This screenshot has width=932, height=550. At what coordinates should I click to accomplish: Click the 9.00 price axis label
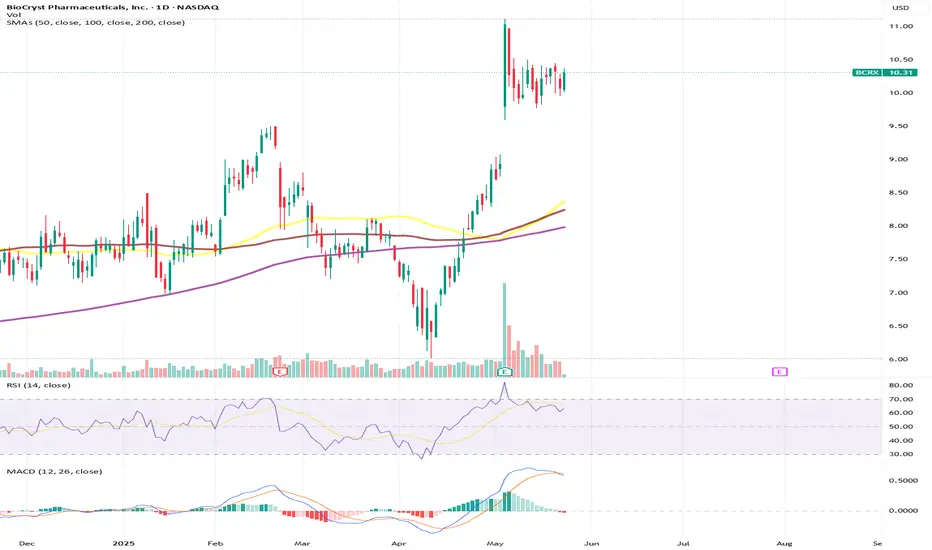click(x=901, y=159)
